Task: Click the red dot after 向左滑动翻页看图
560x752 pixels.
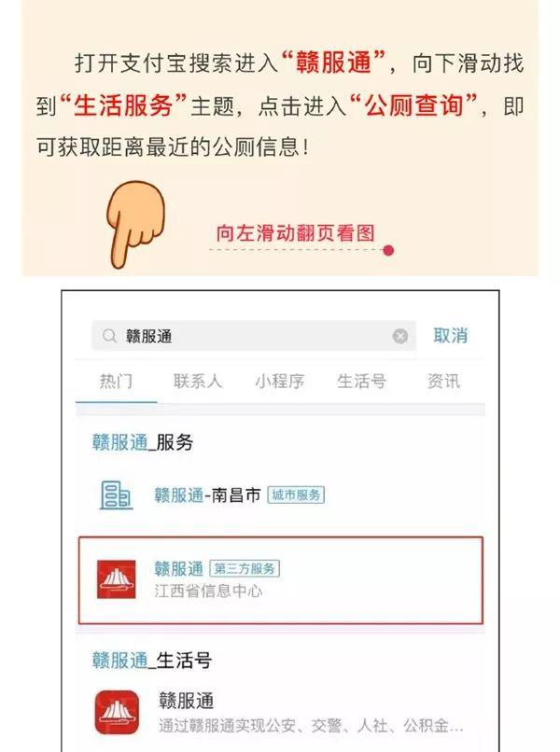Action: pyautogui.click(x=388, y=250)
